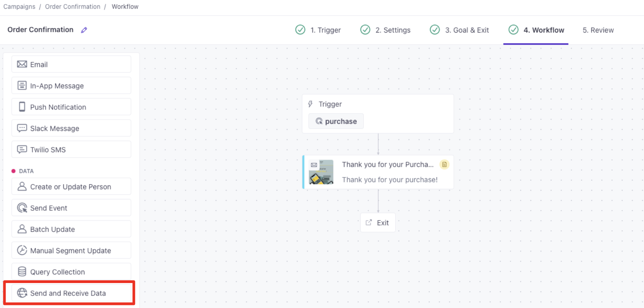The height and width of the screenshot is (308, 644).
Task: Go to the 3. Goal & Exit step
Action: [460, 30]
